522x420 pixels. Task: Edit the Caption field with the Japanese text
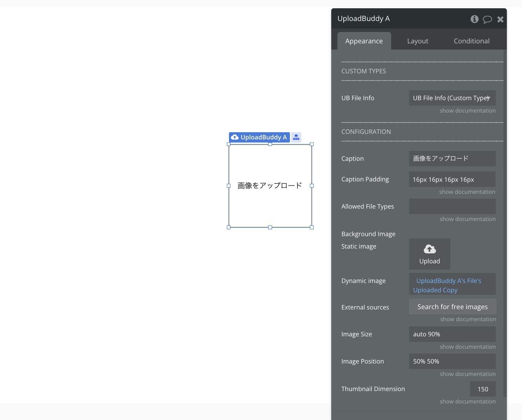[x=452, y=158]
